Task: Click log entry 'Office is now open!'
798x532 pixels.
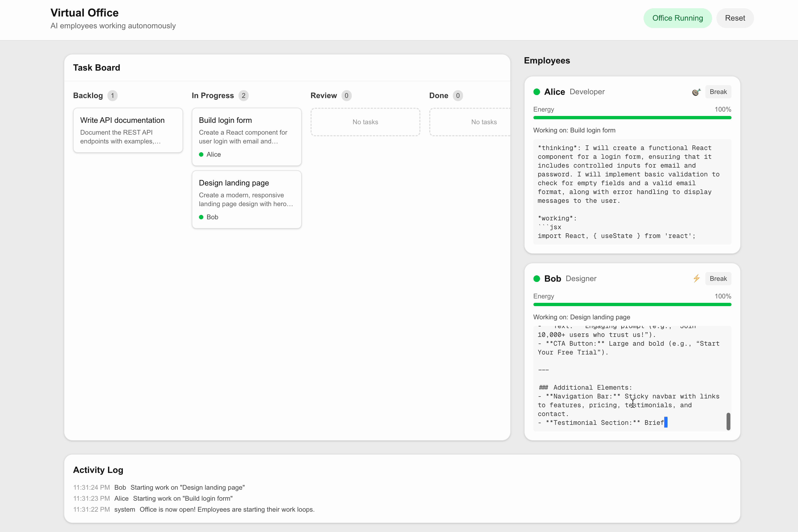Action: (227, 510)
